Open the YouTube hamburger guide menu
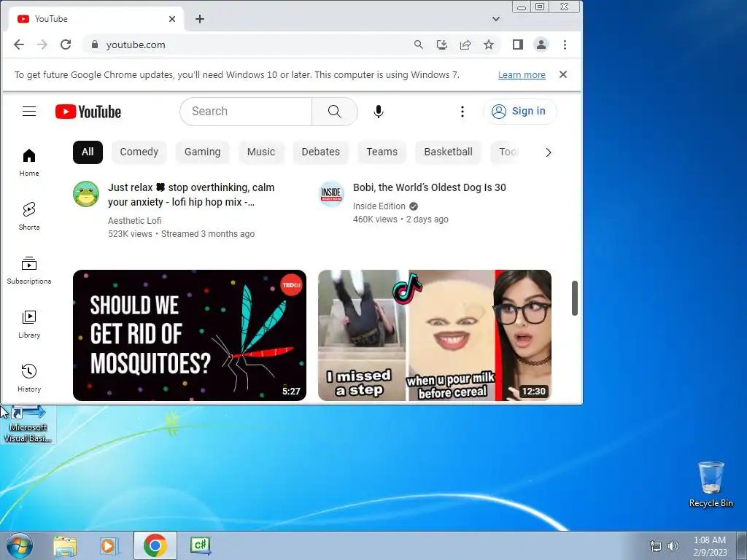This screenshot has height=560, width=747. coord(29,112)
